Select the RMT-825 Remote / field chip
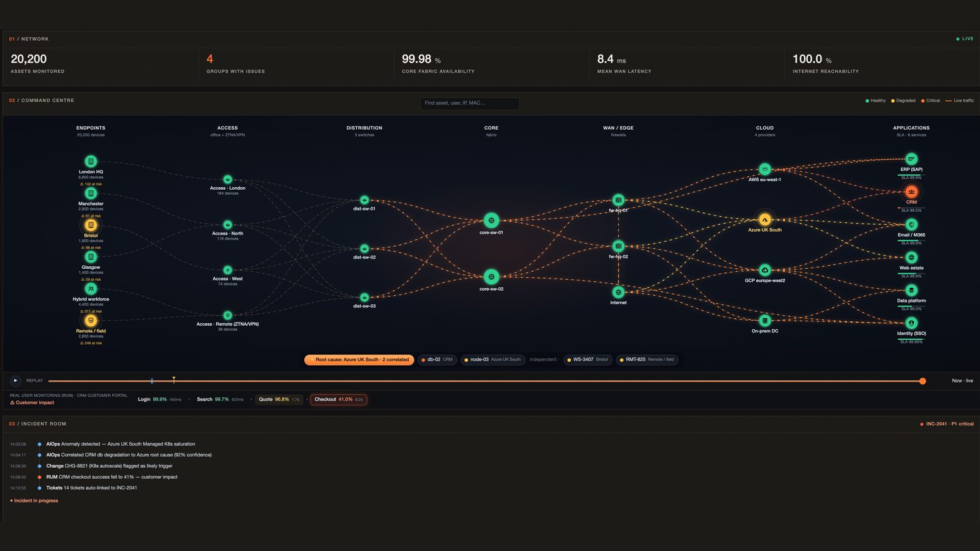 click(647, 360)
